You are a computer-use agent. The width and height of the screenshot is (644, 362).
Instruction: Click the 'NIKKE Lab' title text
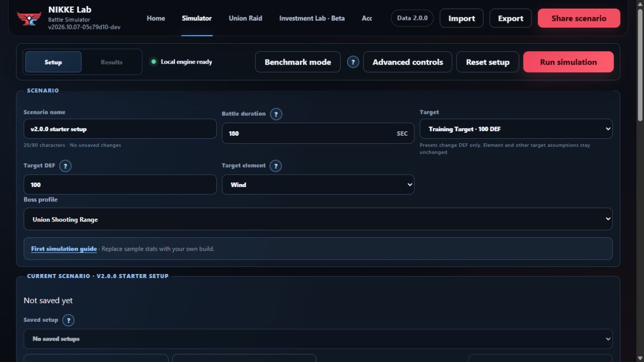tap(70, 10)
